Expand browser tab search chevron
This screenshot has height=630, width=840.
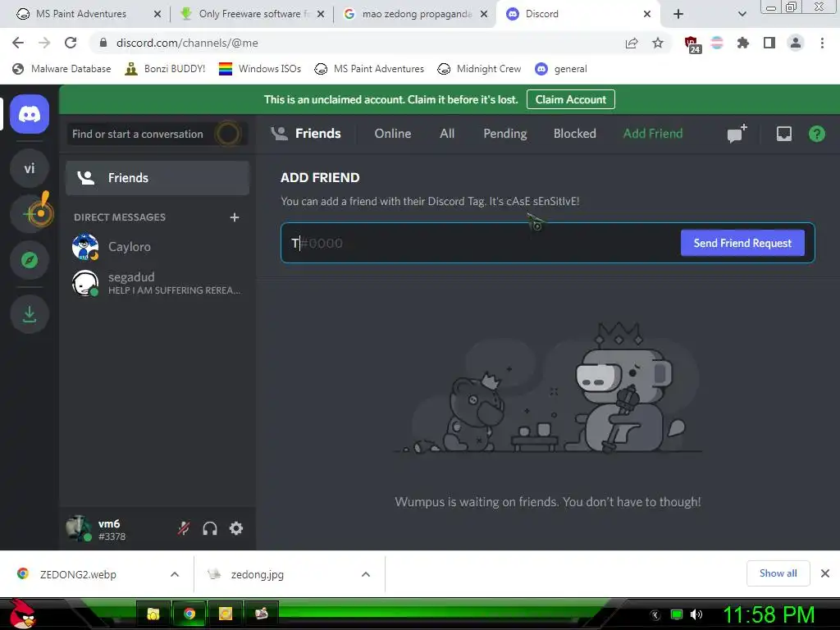742,14
